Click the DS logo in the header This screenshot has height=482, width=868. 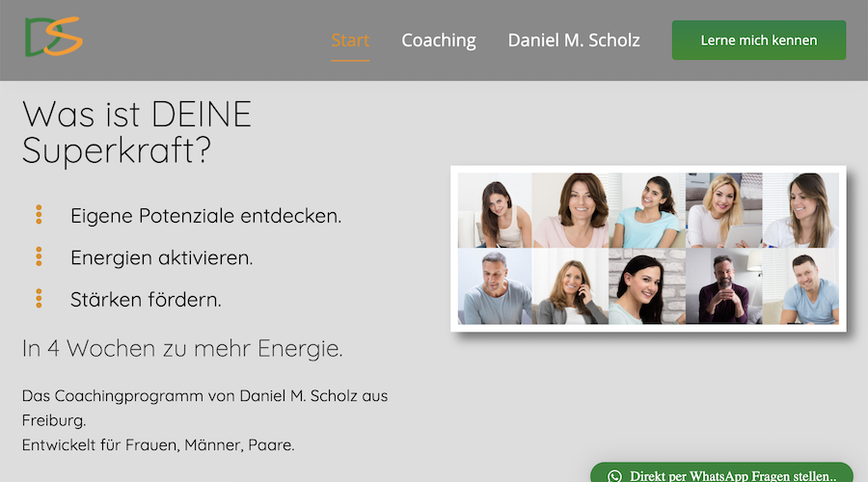click(54, 37)
